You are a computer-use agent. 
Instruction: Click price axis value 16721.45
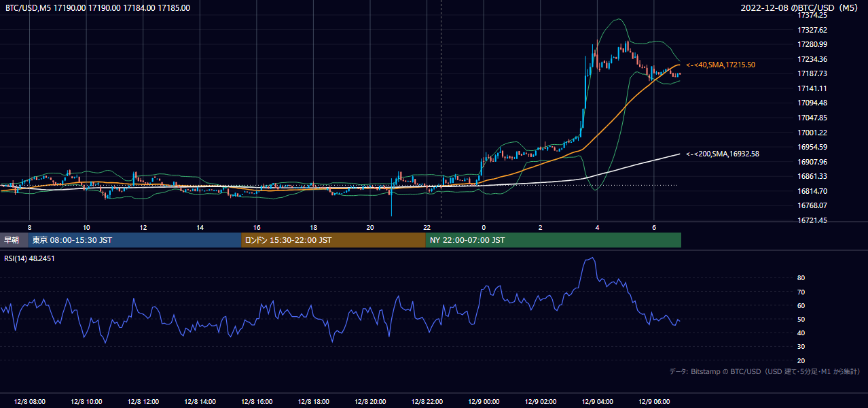click(812, 220)
